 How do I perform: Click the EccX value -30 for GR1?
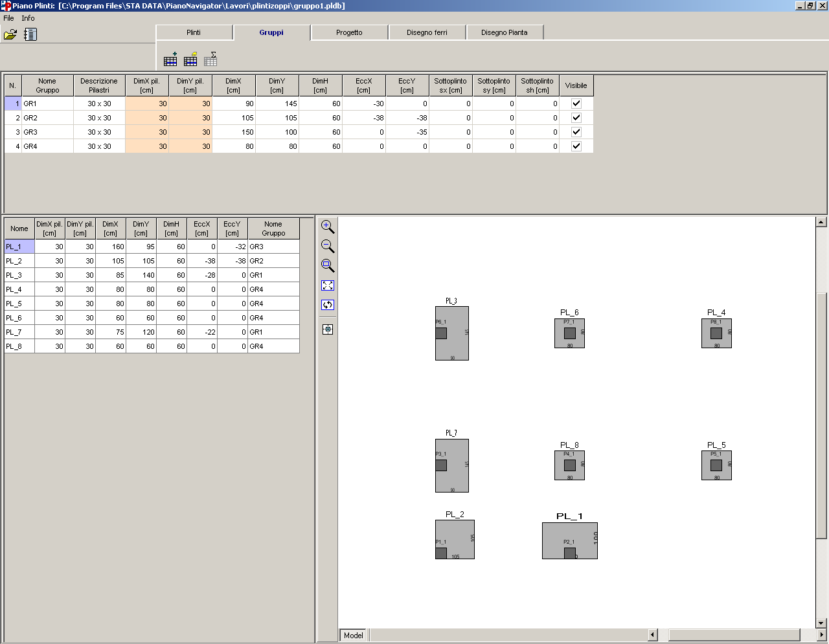click(364, 104)
